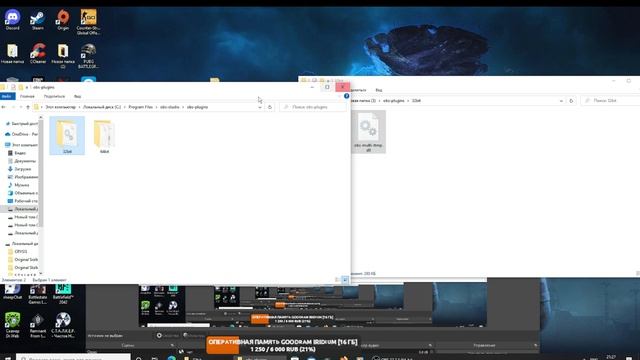Open Explorer help via the blue question icon
Screen dimensions: 640x360
pyautogui.click(x=347, y=96)
